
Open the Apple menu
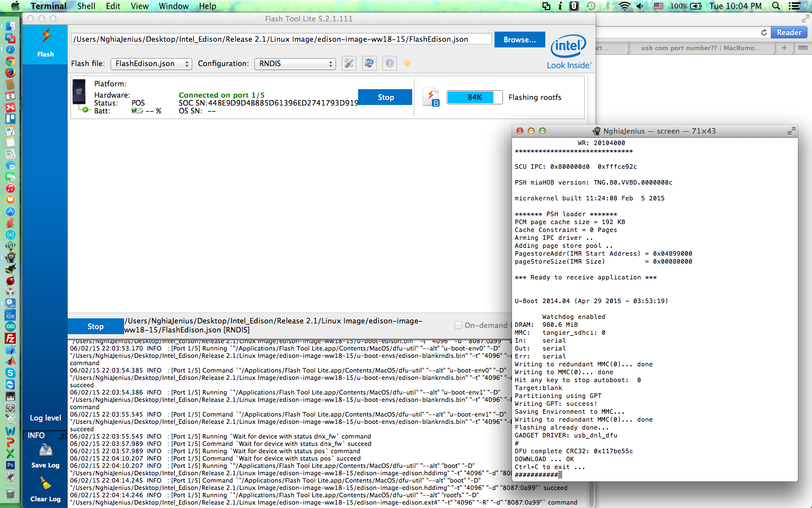[x=15, y=6]
